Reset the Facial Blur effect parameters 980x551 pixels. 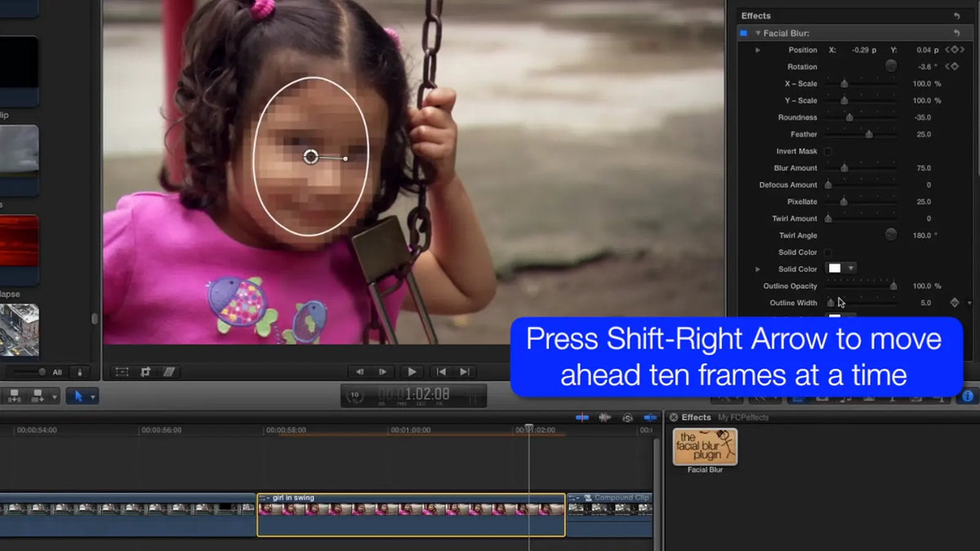[x=956, y=33]
